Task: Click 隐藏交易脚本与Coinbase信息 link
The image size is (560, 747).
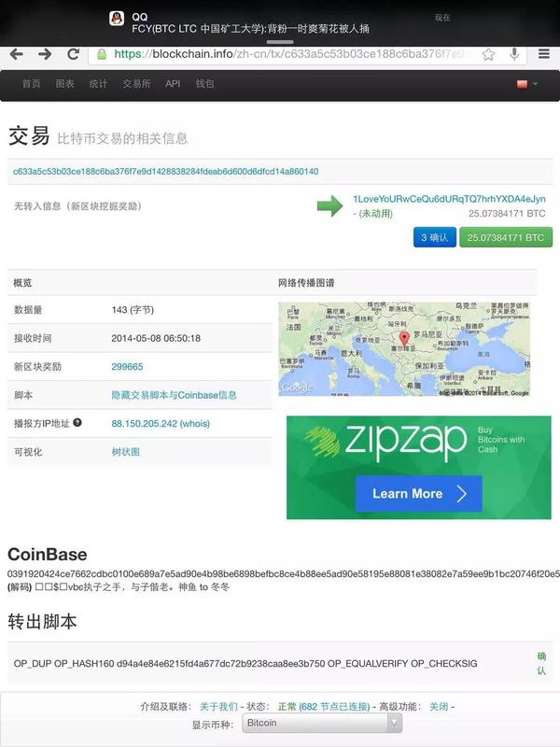Action: [x=174, y=395]
